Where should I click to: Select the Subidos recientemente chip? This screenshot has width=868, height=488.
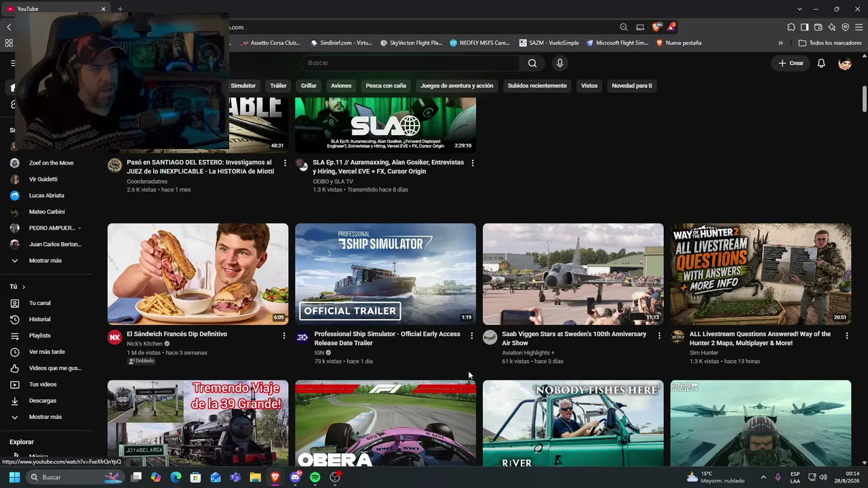(x=537, y=85)
